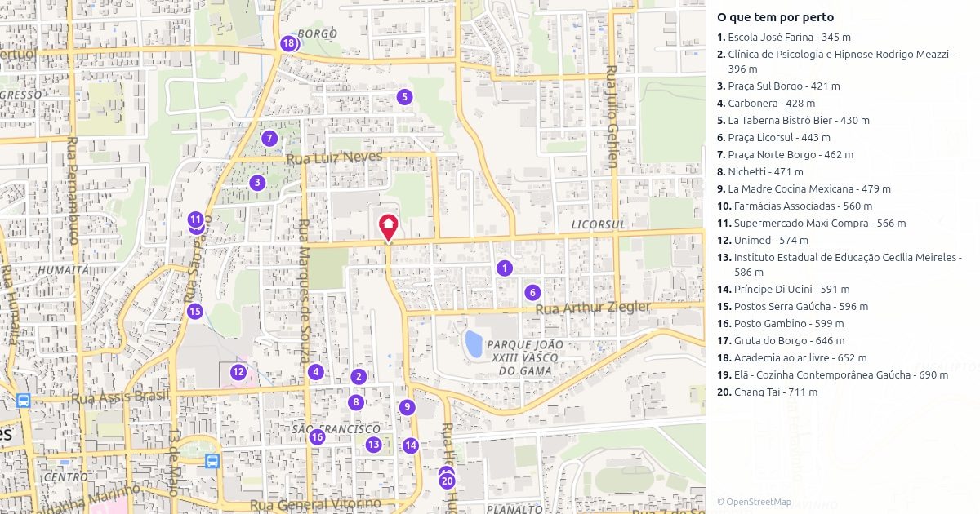Open map marker number 6

532,292
